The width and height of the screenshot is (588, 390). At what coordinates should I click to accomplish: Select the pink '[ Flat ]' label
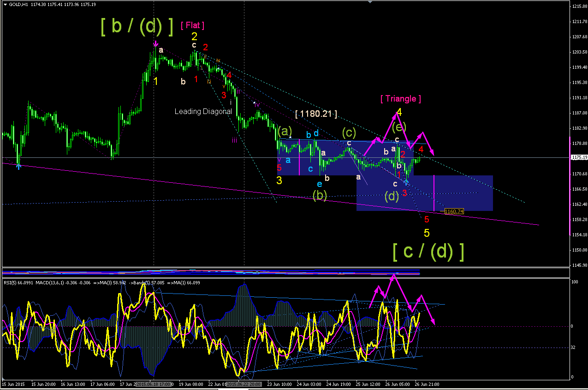[193, 25]
